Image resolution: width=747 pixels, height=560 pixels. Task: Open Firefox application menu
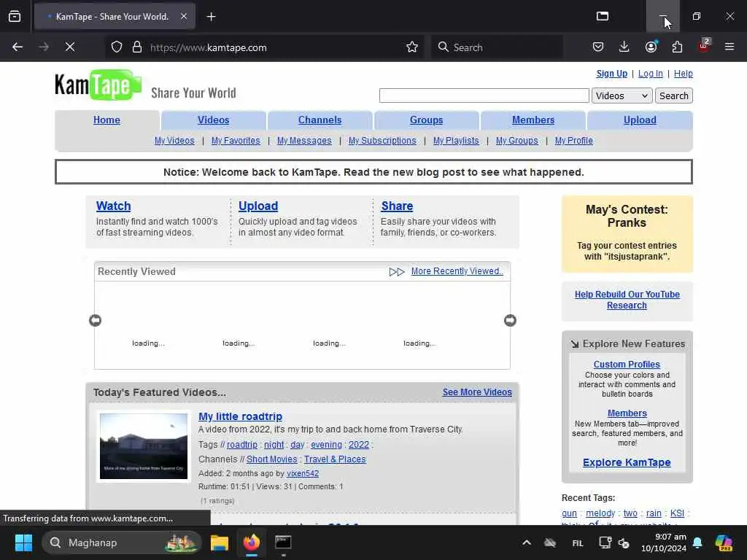tap(729, 47)
